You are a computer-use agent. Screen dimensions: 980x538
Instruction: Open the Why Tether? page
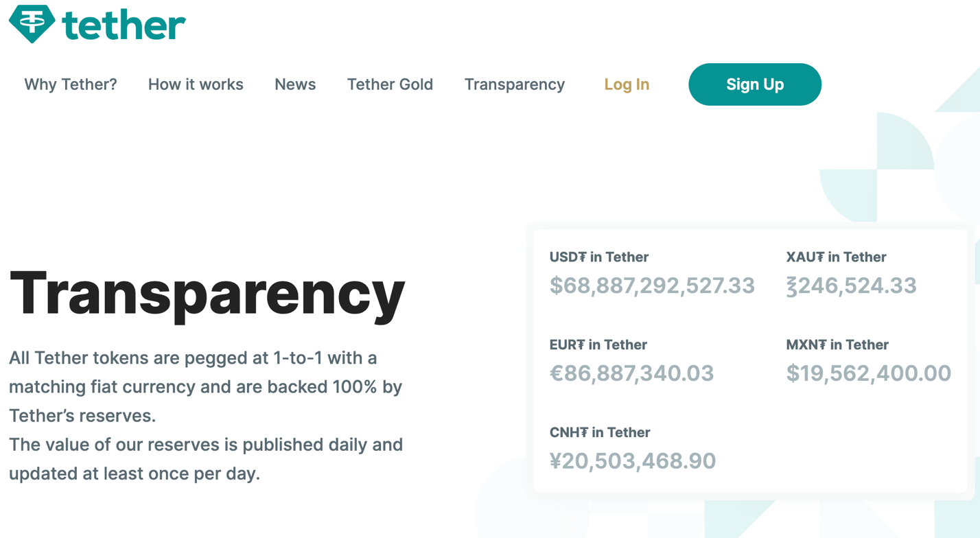click(70, 84)
